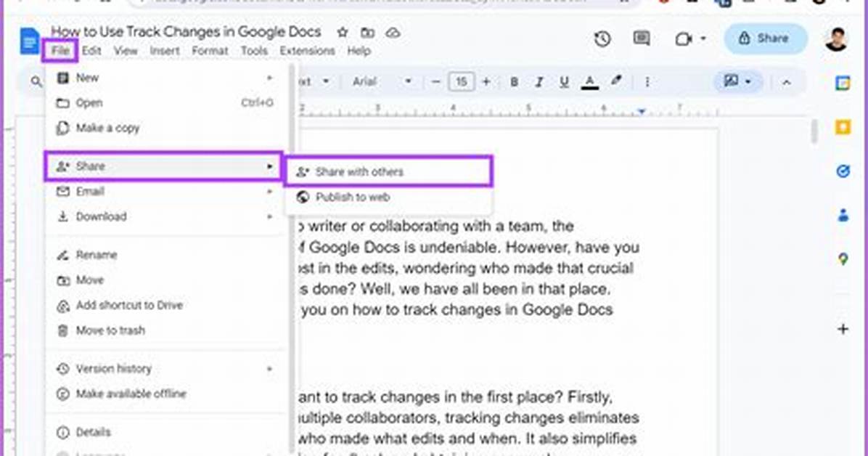868x456 pixels.
Task: Open the Arial font dropdown
Action: 382,82
